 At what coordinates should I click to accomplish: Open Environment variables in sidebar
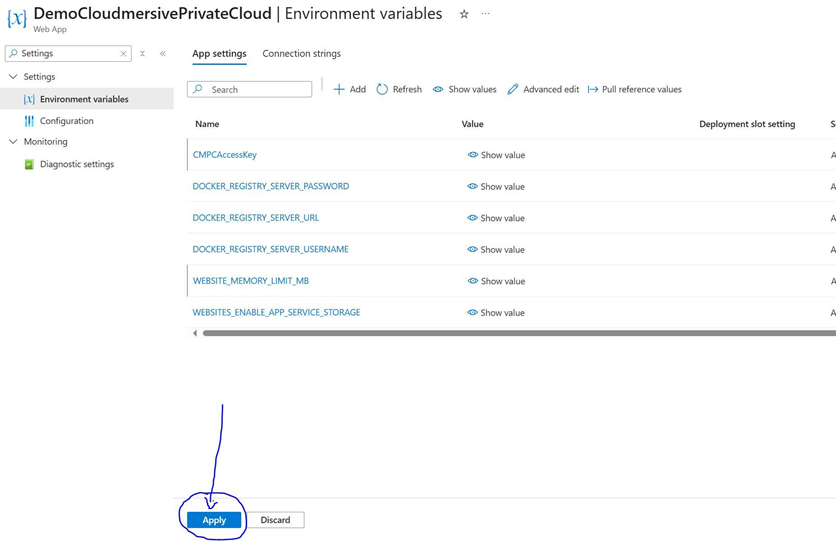[x=86, y=99]
